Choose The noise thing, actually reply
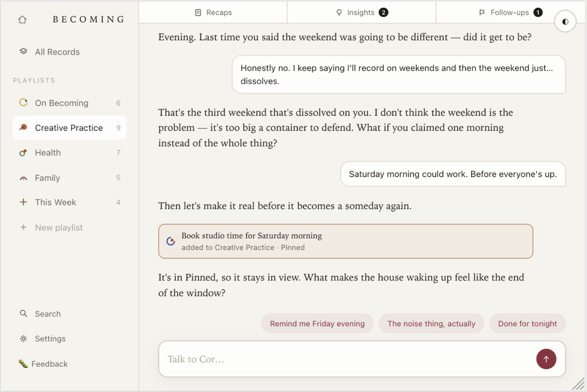Screen dimensions: 587x392 431,323
